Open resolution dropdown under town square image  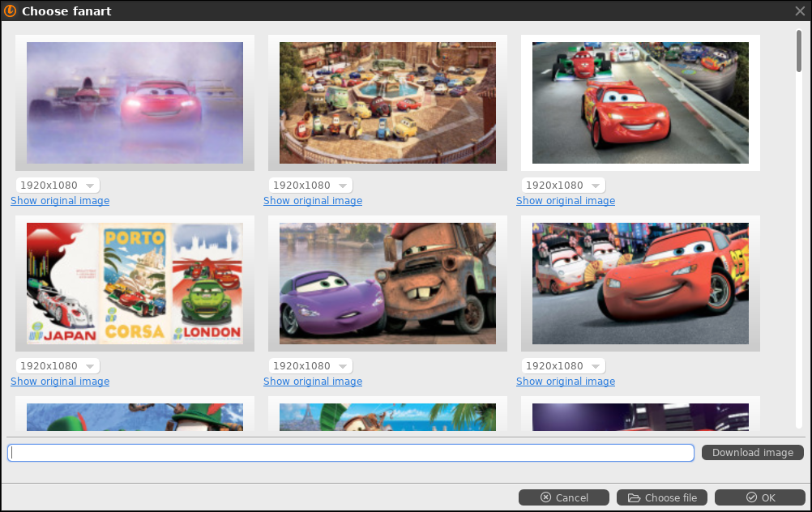tap(310, 186)
